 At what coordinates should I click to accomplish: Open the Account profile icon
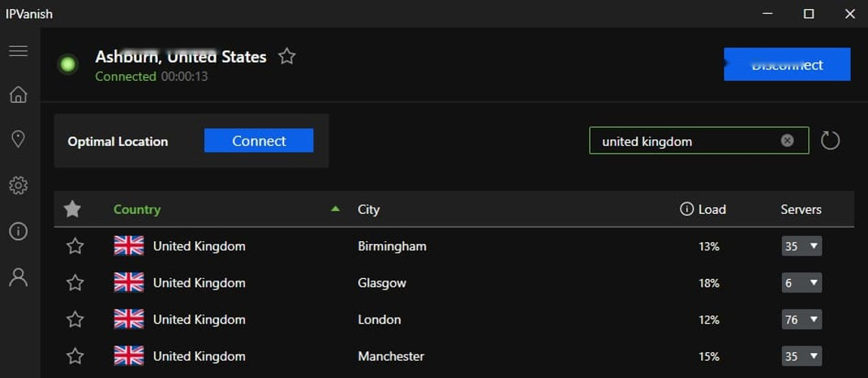pos(18,277)
